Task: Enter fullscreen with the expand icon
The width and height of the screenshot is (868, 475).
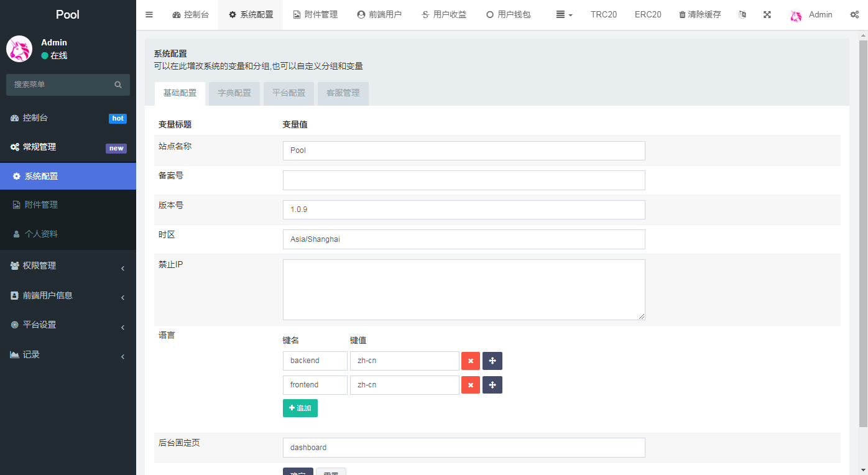Action: (x=767, y=14)
